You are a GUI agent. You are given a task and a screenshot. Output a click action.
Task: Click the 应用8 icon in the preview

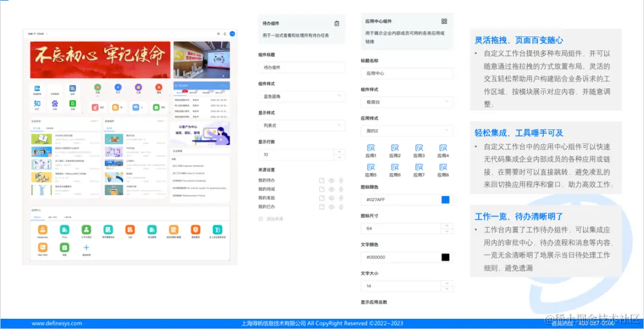click(x=443, y=167)
